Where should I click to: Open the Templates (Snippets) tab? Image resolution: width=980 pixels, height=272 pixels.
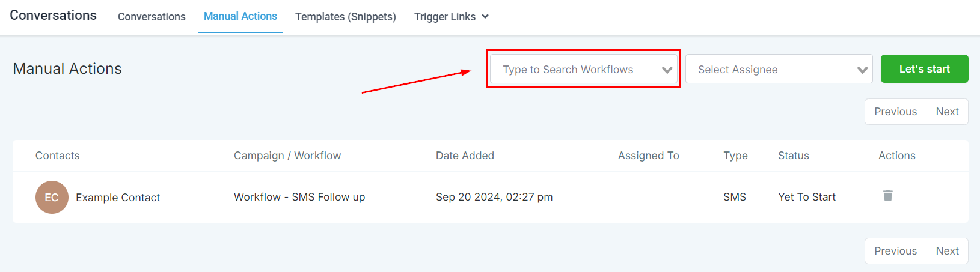coord(346,17)
